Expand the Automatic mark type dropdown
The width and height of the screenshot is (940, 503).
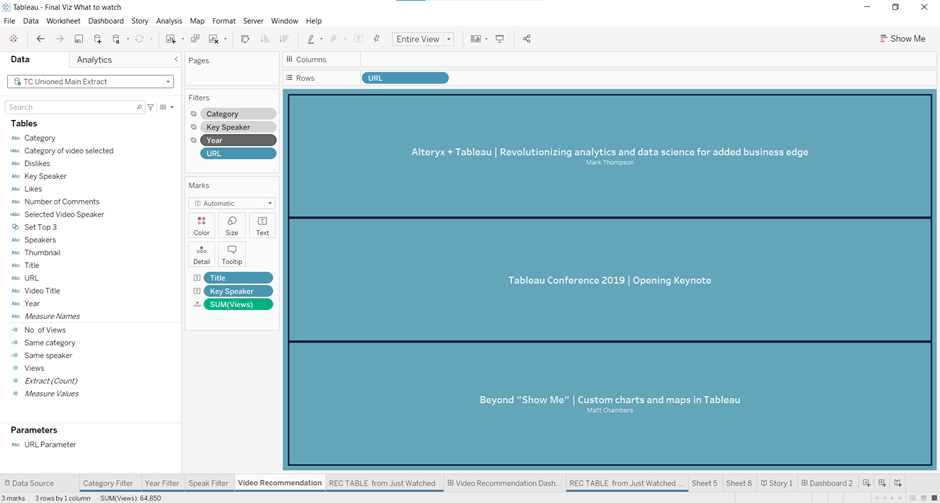click(232, 203)
